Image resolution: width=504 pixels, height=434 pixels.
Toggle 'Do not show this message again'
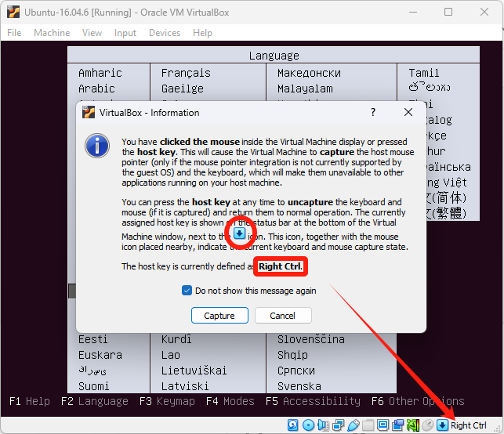point(187,291)
